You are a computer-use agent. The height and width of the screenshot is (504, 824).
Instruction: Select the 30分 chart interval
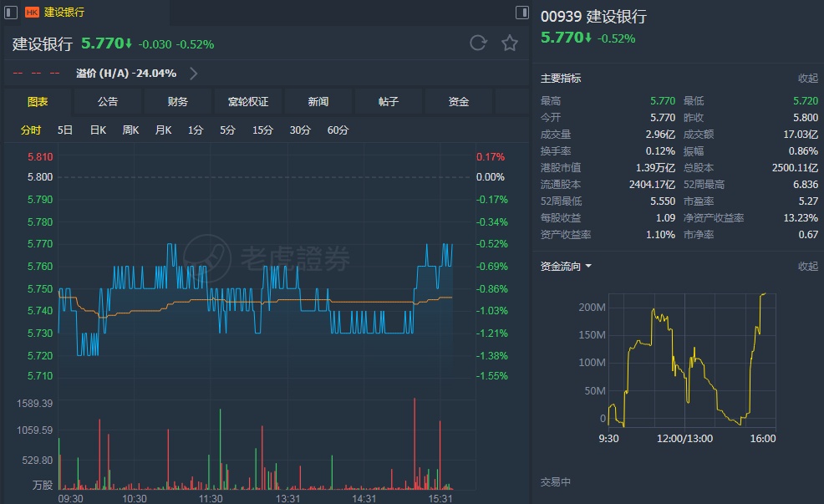300,130
